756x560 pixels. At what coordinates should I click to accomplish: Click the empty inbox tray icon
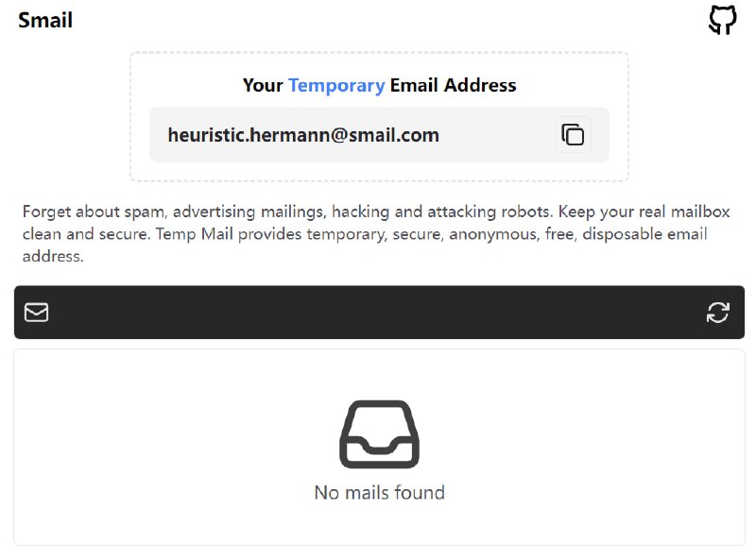(x=379, y=433)
